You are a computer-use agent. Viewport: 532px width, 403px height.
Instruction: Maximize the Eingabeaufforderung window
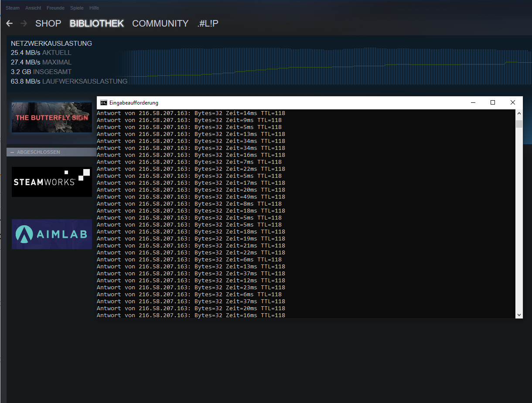click(493, 103)
